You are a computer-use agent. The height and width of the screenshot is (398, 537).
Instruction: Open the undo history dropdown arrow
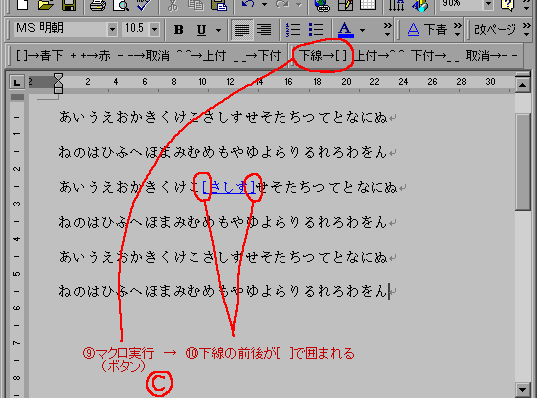tap(264, 5)
